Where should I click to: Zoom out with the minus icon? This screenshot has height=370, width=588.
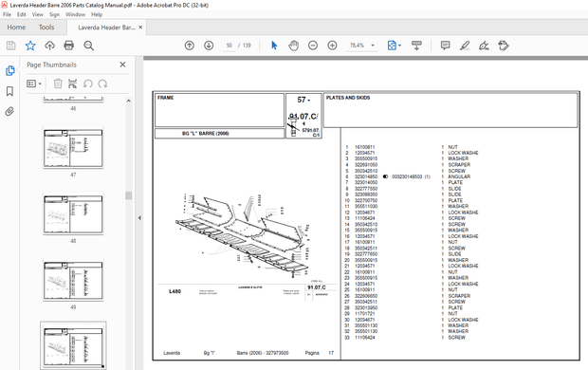313,46
